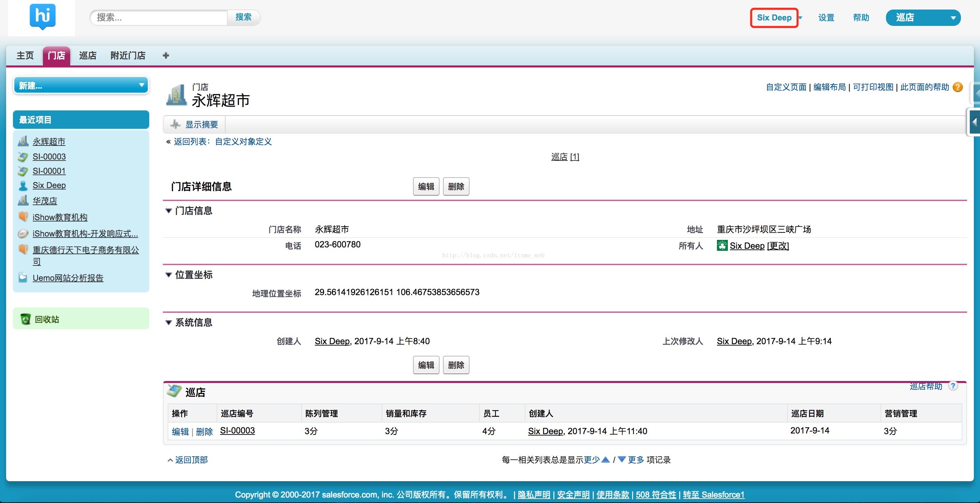
Task: Click the plus icon to add tab
Action: point(166,56)
